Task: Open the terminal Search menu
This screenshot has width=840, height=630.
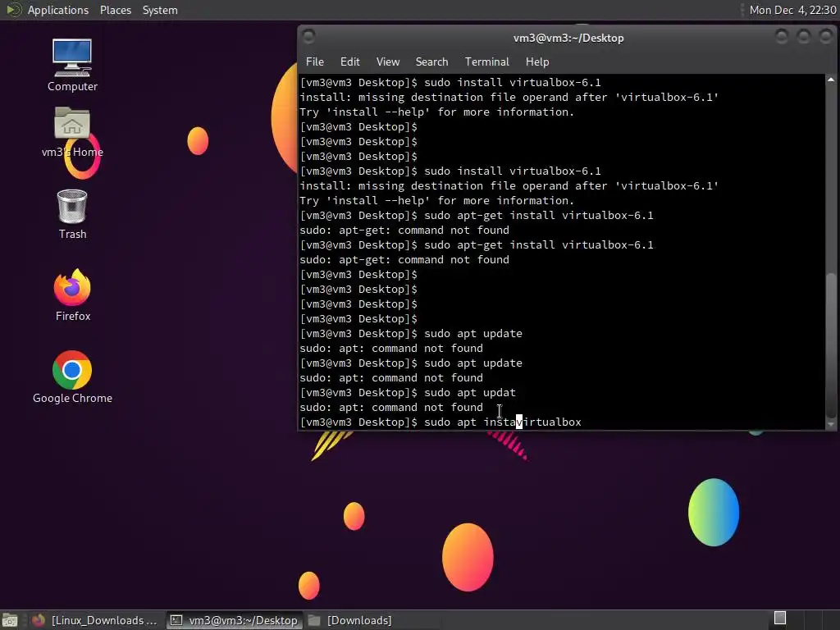Action: pyautogui.click(x=431, y=62)
